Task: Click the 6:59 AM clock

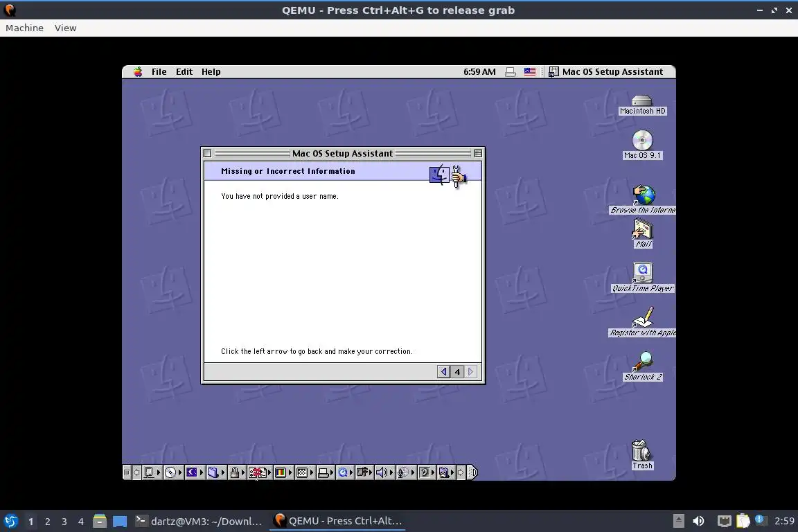Action: 479,72
